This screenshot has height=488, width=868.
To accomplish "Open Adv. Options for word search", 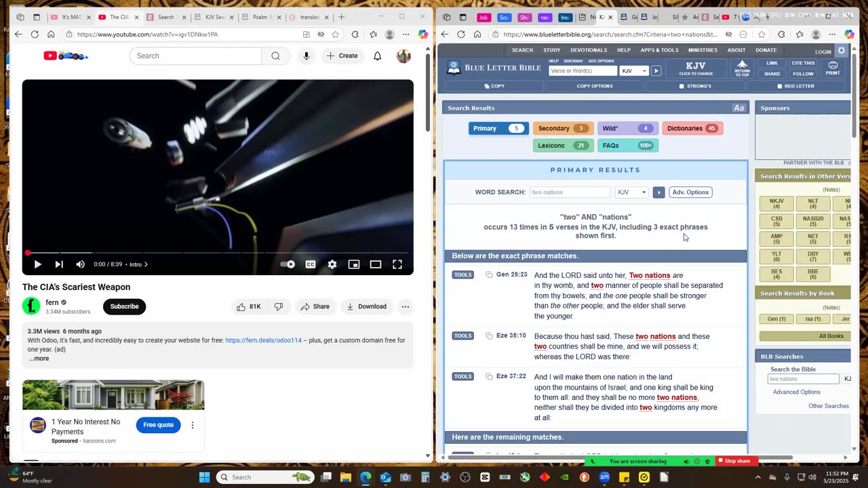I will click(690, 192).
